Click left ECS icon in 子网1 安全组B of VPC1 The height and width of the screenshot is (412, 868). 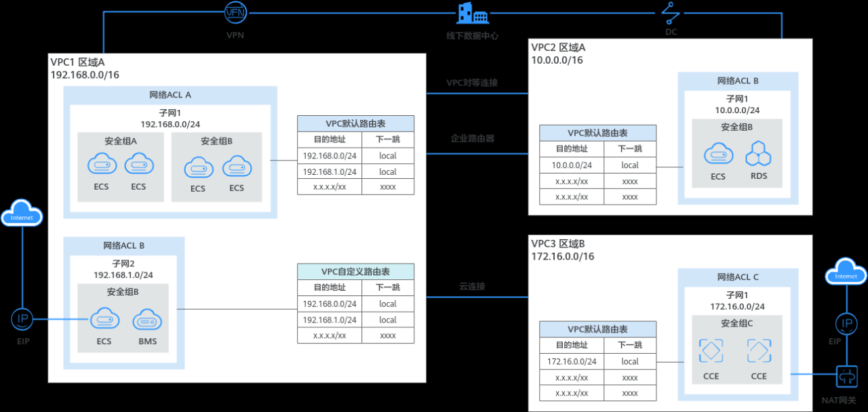click(198, 166)
